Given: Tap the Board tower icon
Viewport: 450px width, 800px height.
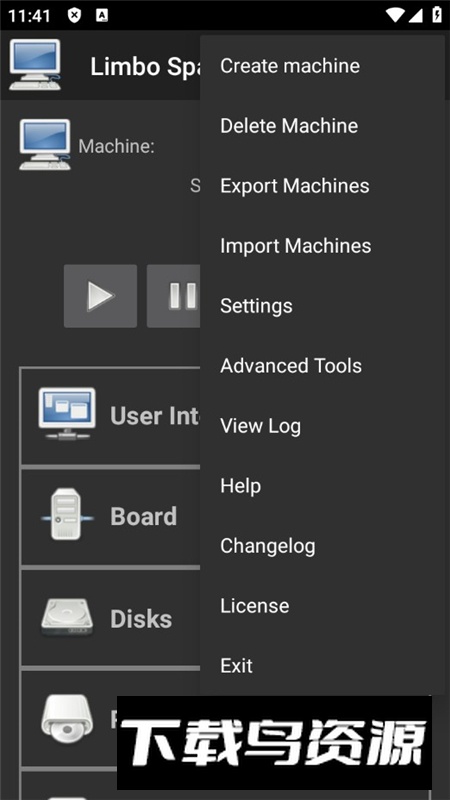Looking at the screenshot, I should (x=67, y=514).
